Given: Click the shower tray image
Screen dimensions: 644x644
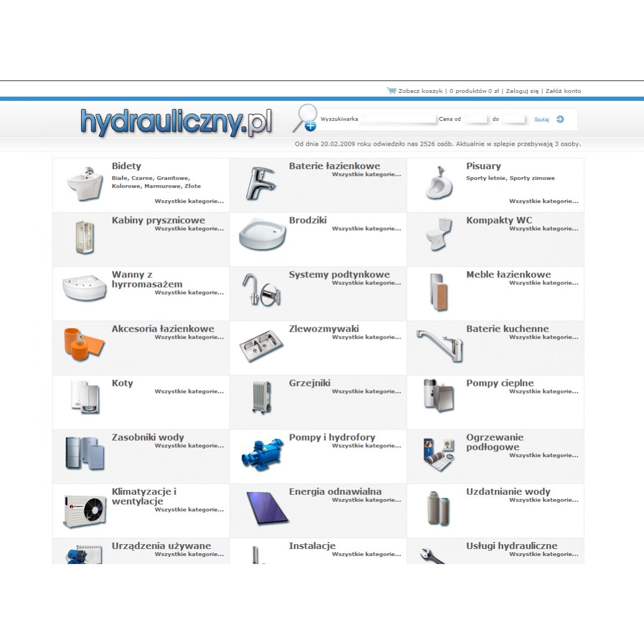Looking at the screenshot, I should [262, 235].
